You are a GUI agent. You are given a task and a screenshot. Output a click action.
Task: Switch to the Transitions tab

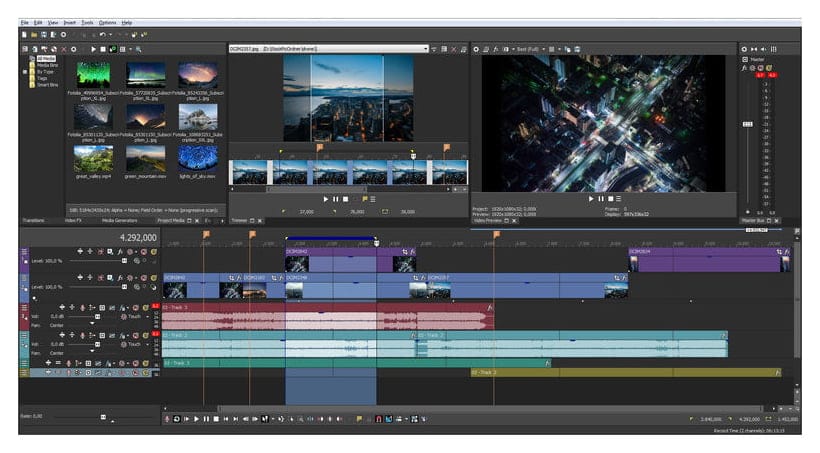[x=33, y=221]
